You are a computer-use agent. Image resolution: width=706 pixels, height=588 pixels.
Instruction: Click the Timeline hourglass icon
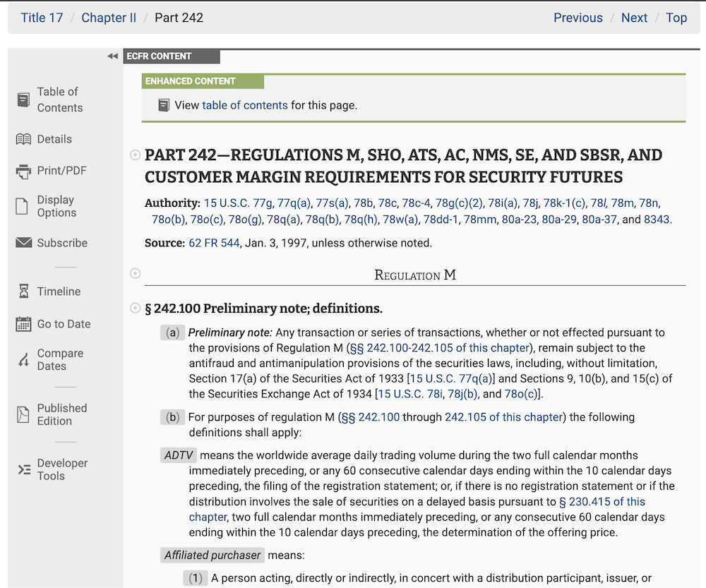coord(24,292)
